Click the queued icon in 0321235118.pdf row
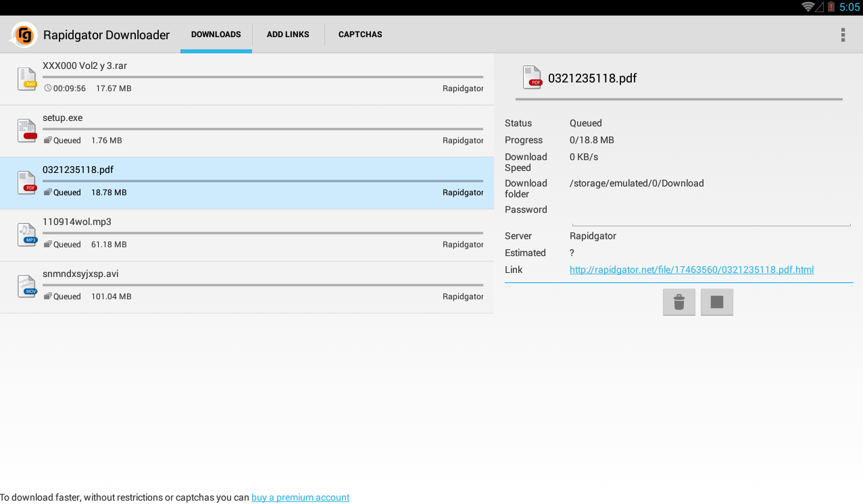The width and height of the screenshot is (863, 504). point(48,193)
